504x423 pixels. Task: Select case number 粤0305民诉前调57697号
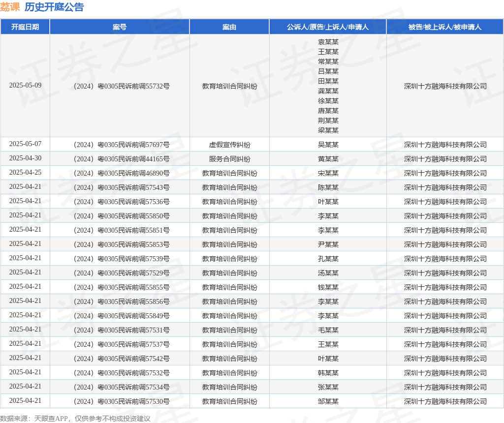point(122,145)
